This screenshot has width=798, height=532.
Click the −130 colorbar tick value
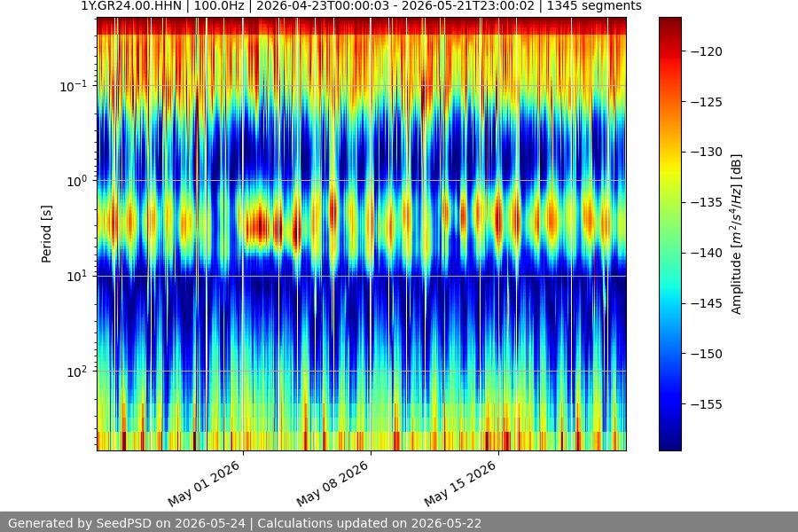click(x=707, y=152)
